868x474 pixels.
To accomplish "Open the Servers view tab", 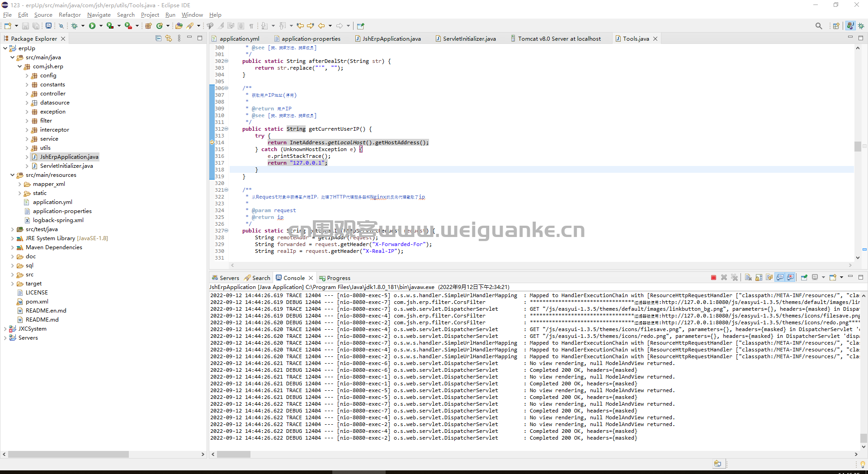I will (x=225, y=278).
